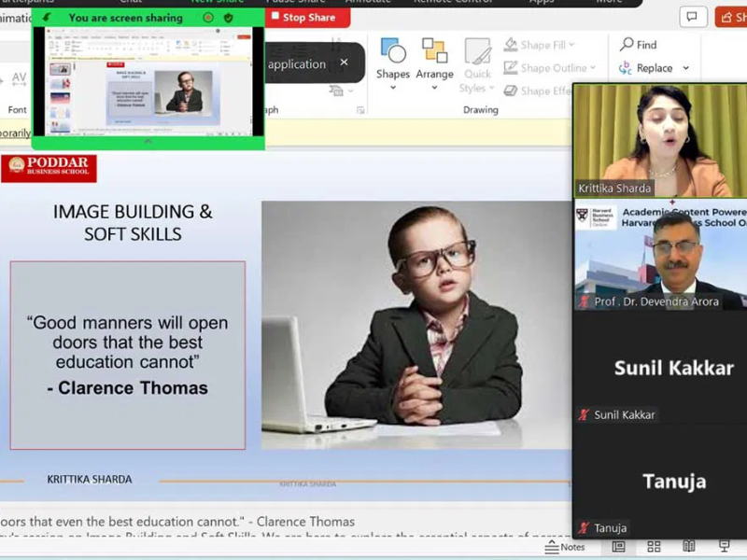Click muted mic icon beside Sunil Kakkar

click(585, 414)
